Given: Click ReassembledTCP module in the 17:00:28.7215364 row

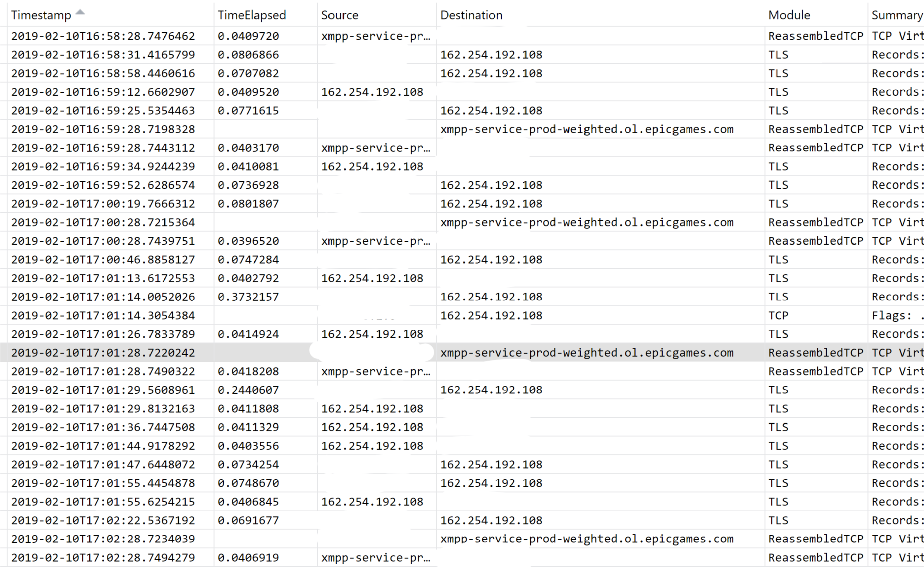Looking at the screenshot, I should tap(815, 222).
